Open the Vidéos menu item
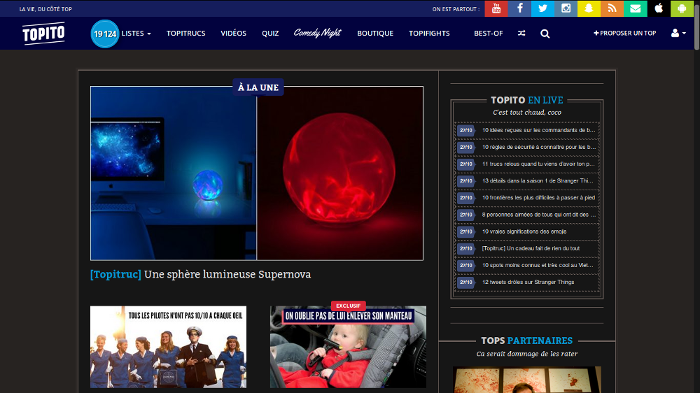This screenshot has height=393, width=700. 233,33
